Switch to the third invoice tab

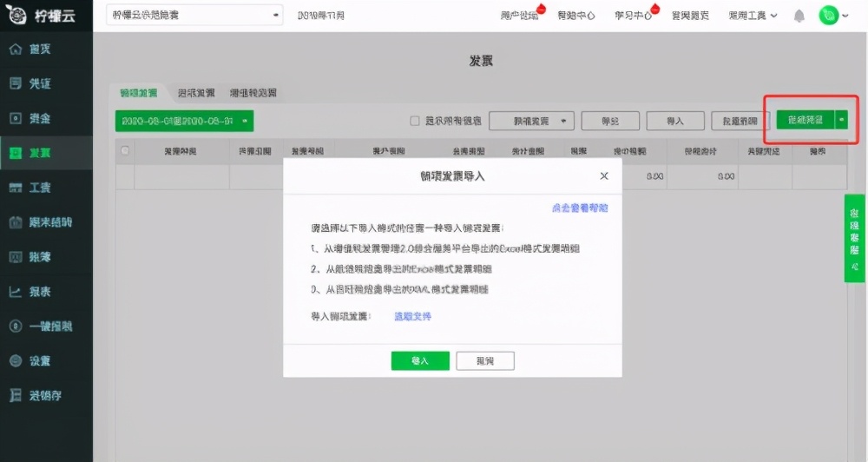[x=253, y=93]
